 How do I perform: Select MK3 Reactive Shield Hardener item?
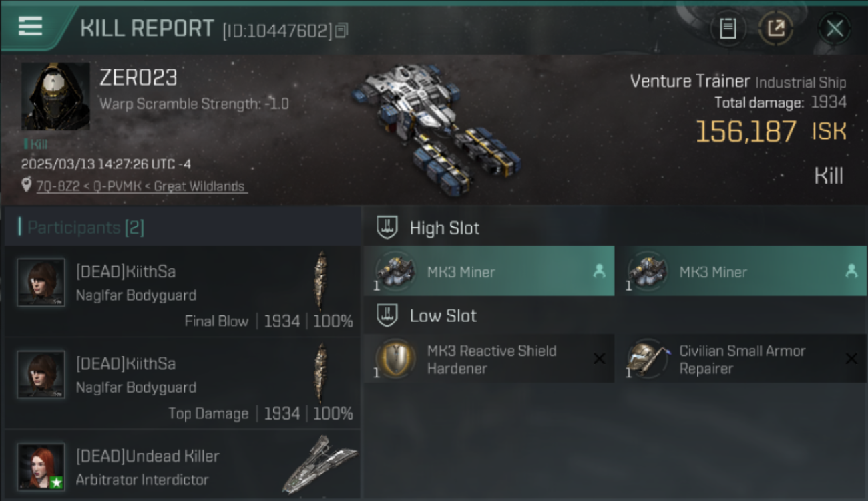tap(489, 359)
